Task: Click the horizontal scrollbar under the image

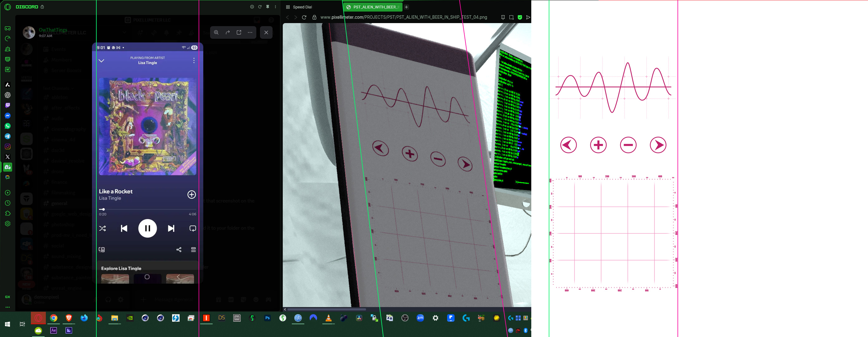Action: pos(326,309)
